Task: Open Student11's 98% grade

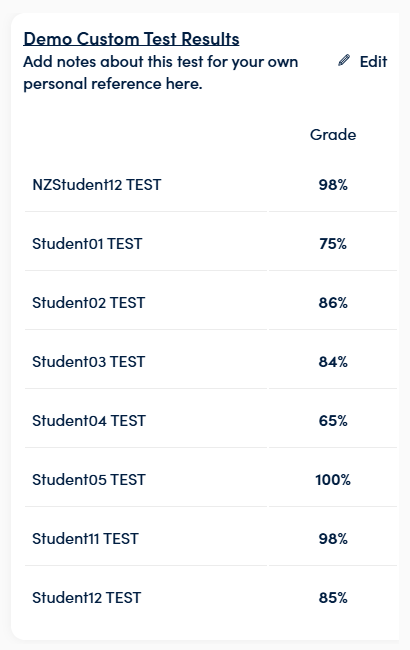Action: coord(333,538)
